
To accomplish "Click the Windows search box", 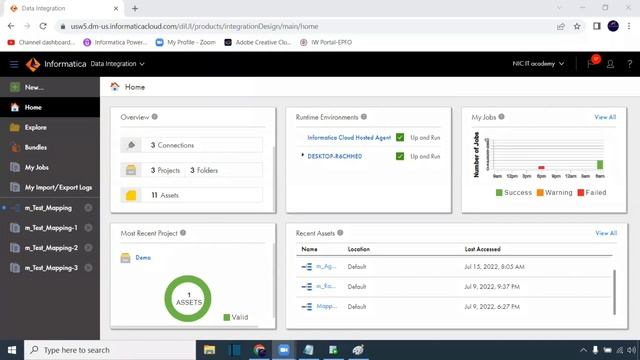I will tap(110, 350).
